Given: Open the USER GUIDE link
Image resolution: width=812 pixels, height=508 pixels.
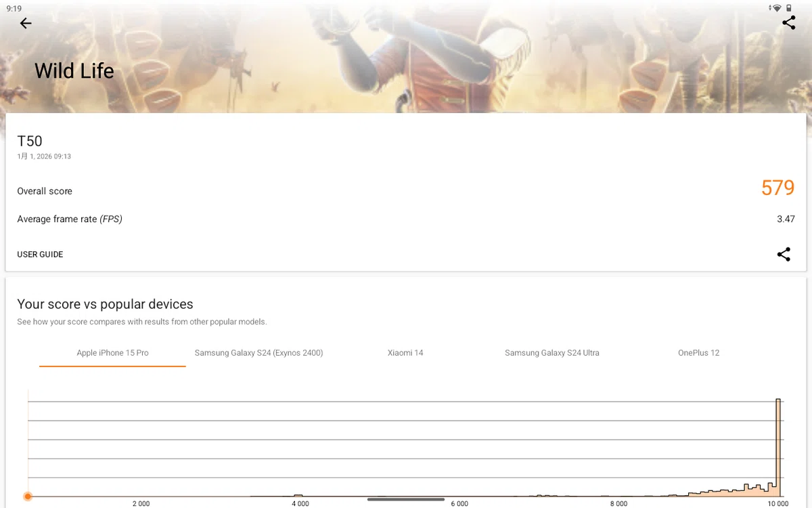Looking at the screenshot, I should pyautogui.click(x=40, y=255).
